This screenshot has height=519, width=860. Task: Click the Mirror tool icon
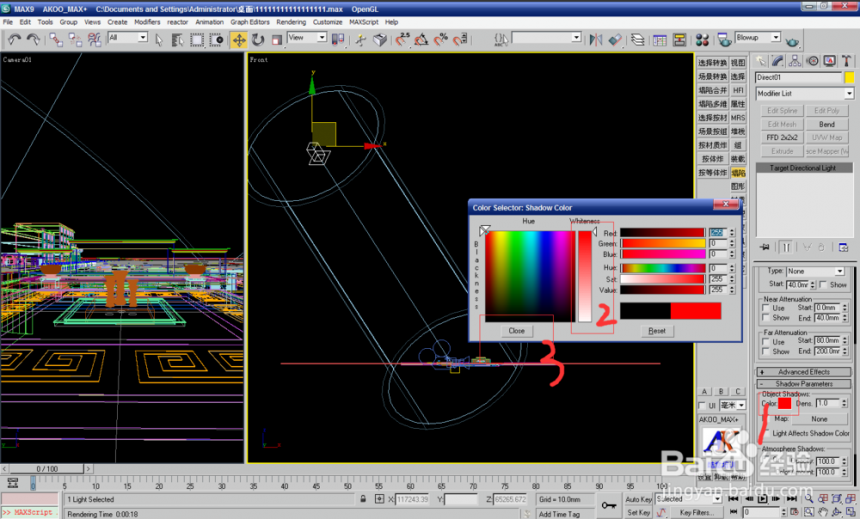(596, 40)
